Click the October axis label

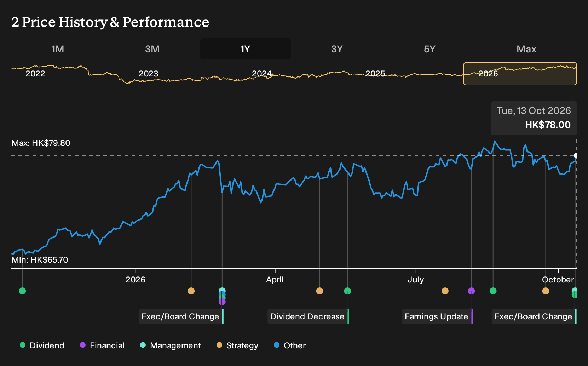tap(558, 280)
